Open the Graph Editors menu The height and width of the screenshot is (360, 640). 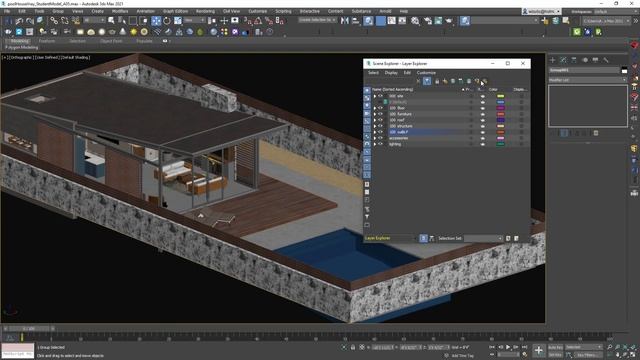(176, 11)
